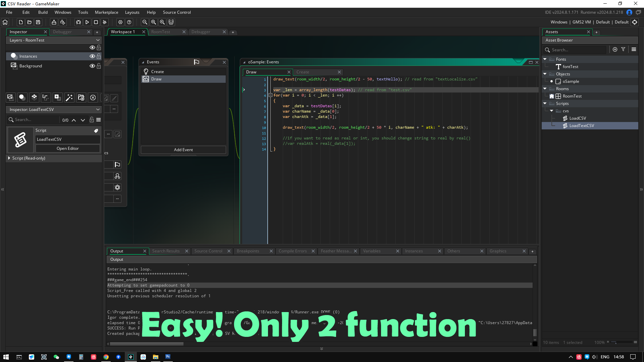Open the Marketplace menu
Image resolution: width=644 pixels, height=362 pixels.
[x=106, y=12]
